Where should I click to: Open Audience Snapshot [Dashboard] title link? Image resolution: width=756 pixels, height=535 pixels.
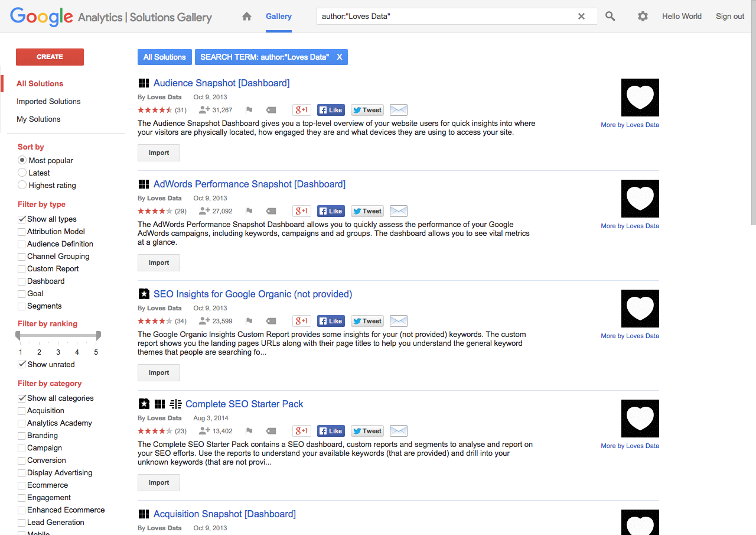tap(221, 83)
